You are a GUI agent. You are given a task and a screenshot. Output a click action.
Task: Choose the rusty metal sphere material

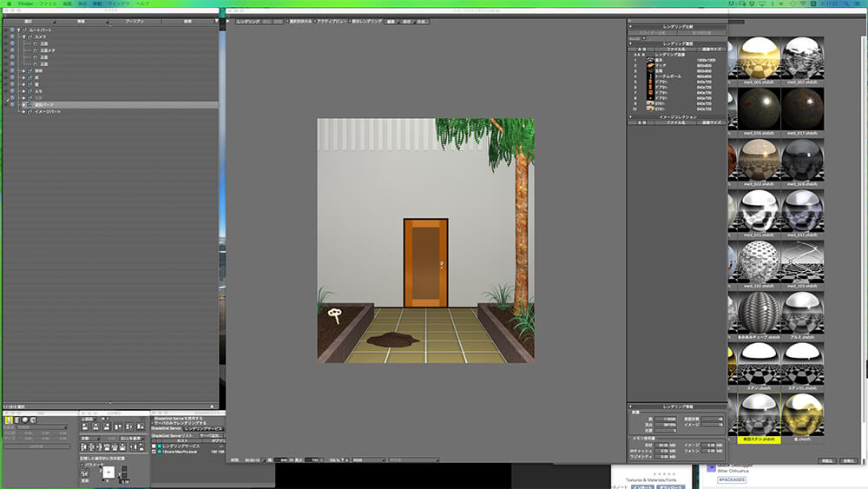tap(758, 109)
